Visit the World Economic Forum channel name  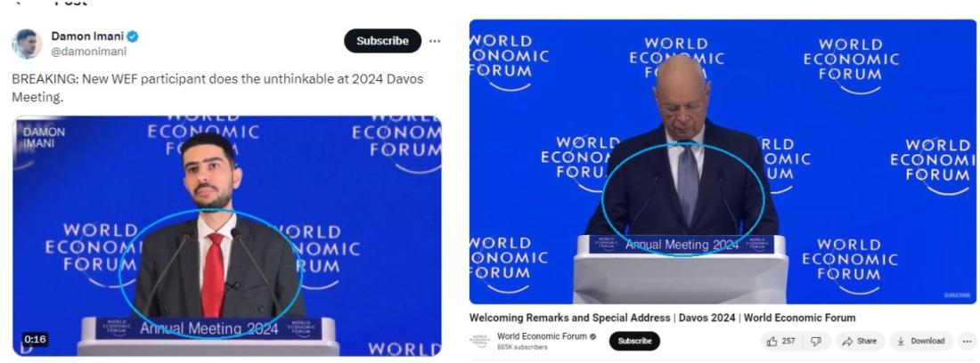pos(542,336)
